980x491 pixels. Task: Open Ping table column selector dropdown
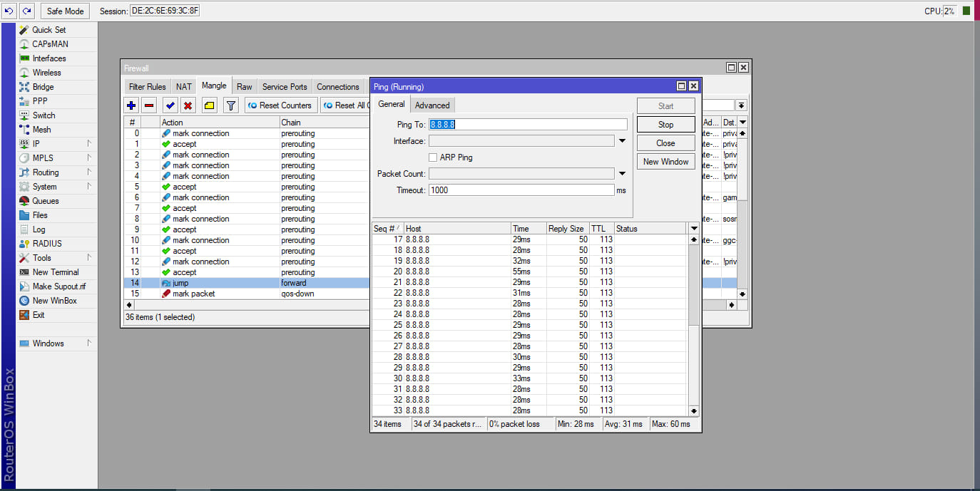click(x=694, y=229)
